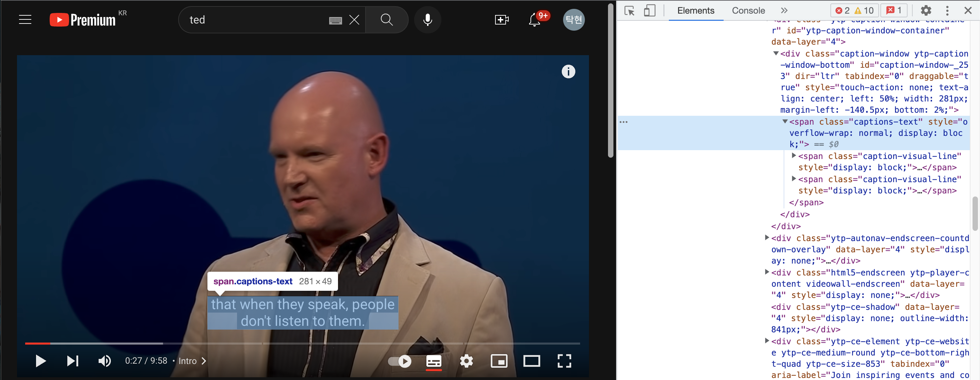
Task: Select the Elements tab
Action: pyautogui.click(x=695, y=11)
